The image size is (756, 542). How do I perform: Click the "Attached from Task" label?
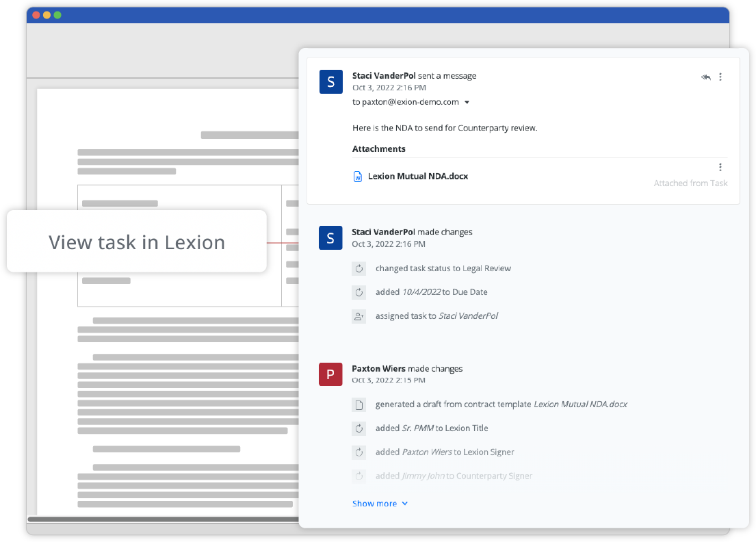tap(690, 183)
